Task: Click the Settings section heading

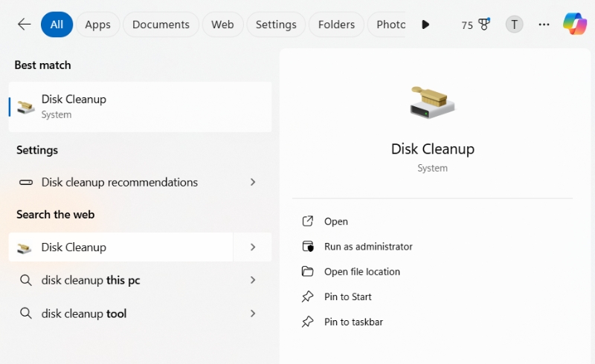Action: tap(37, 150)
